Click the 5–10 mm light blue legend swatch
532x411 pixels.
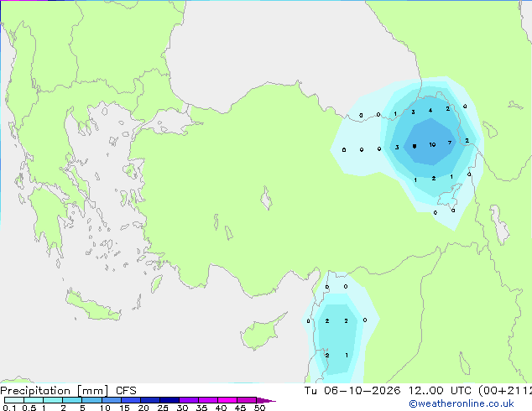[x=91, y=400]
